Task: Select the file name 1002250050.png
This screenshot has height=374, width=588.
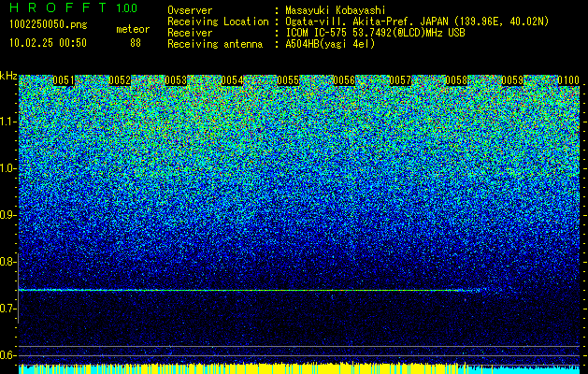Action: tap(49, 24)
